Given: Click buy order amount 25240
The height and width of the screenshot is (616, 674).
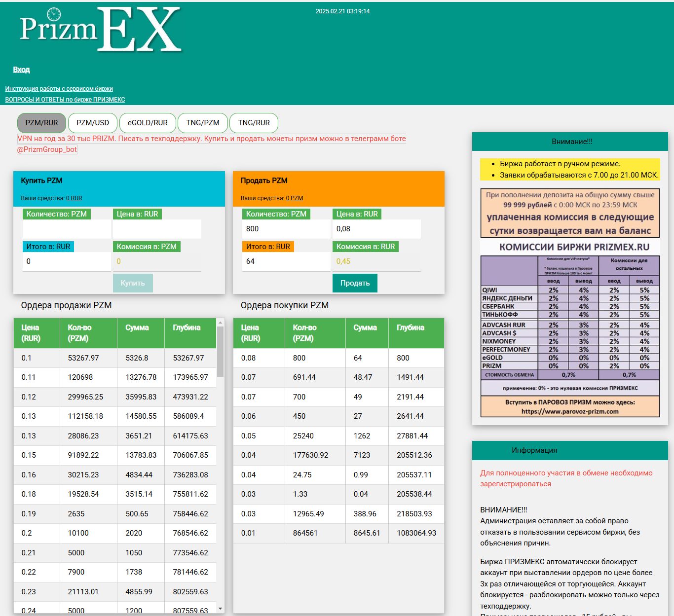Looking at the screenshot, I should 303,436.
